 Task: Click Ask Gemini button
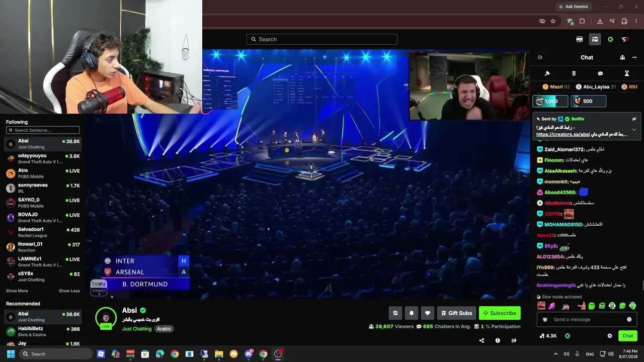pyautogui.click(x=573, y=7)
